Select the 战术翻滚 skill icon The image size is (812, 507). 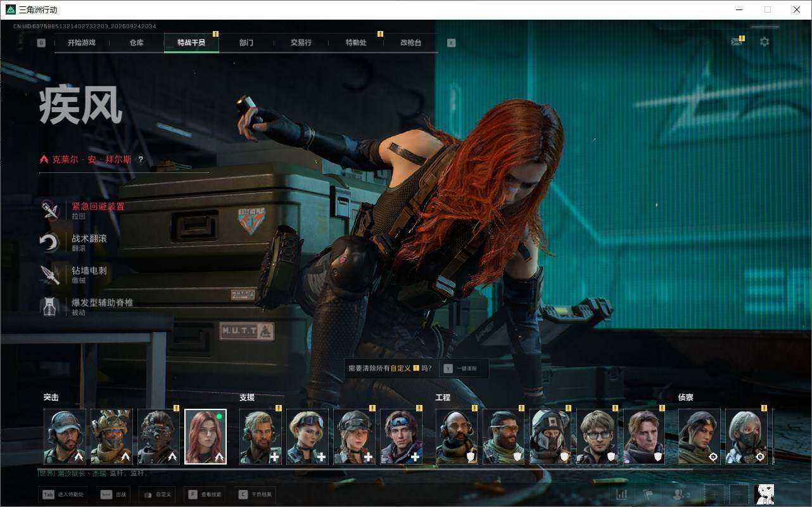tap(50, 242)
